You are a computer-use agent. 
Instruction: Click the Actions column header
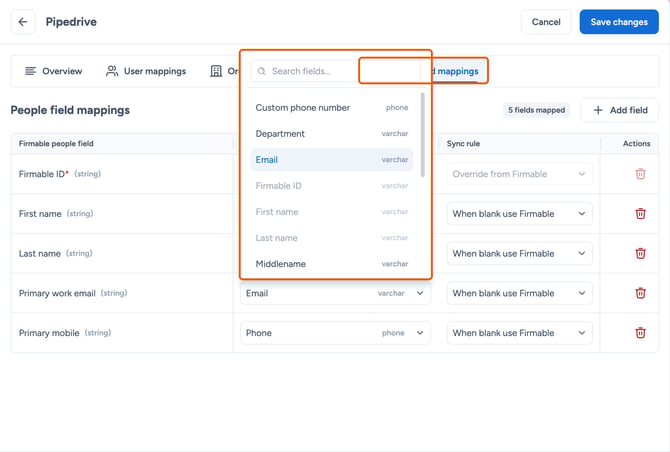[636, 144]
